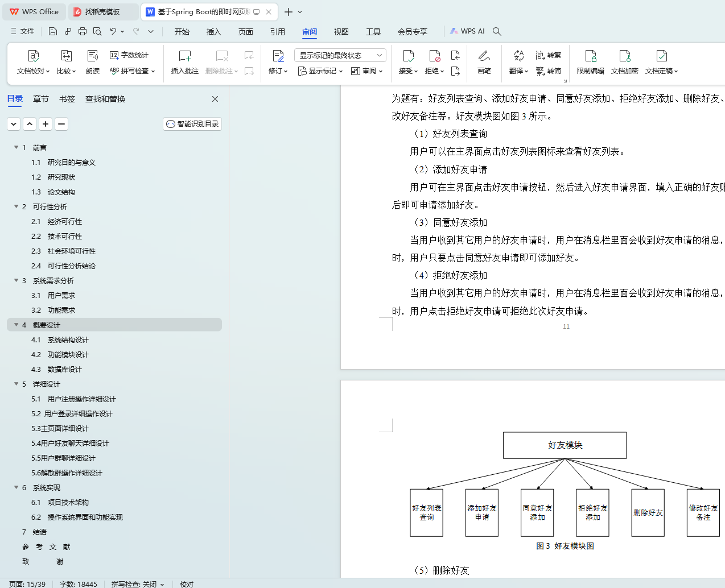Click the minus button in outline panel toolbar
Image resolution: width=725 pixels, height=588 pixels.
point(62,123)
